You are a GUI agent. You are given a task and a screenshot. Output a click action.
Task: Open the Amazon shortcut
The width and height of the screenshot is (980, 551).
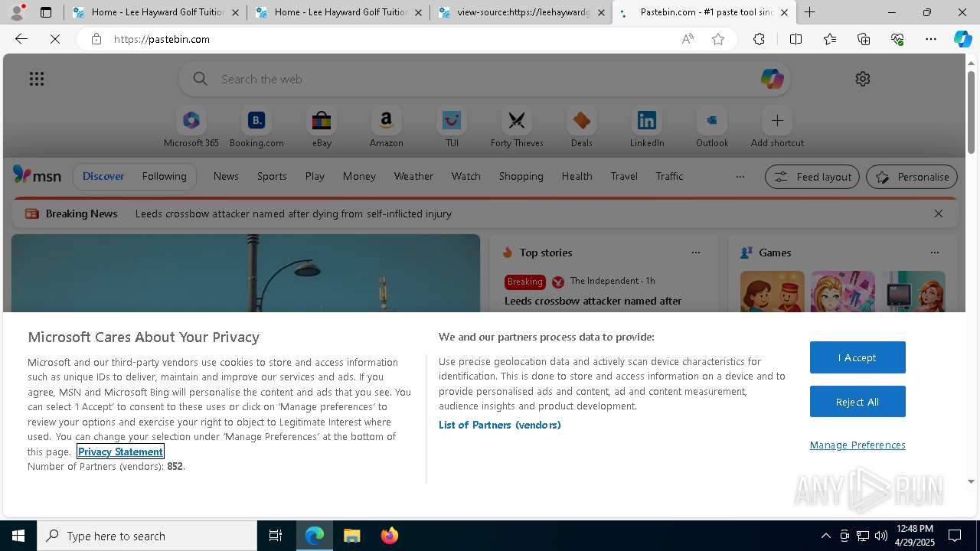386,128
